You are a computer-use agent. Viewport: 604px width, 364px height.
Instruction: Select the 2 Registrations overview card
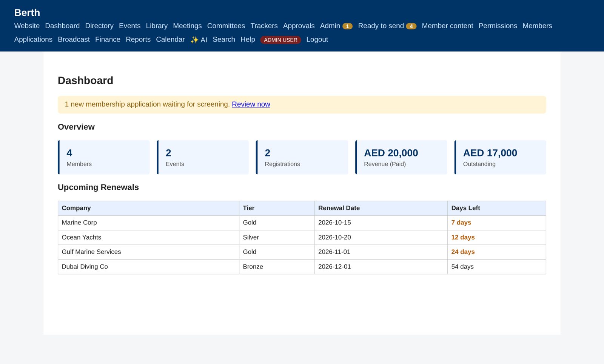(302, 157)
